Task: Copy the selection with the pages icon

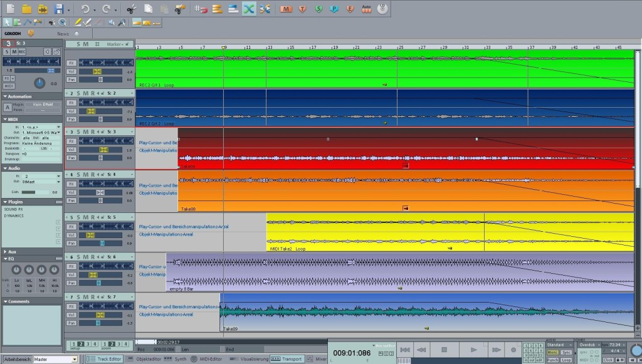Action: [x=148, y=9]
